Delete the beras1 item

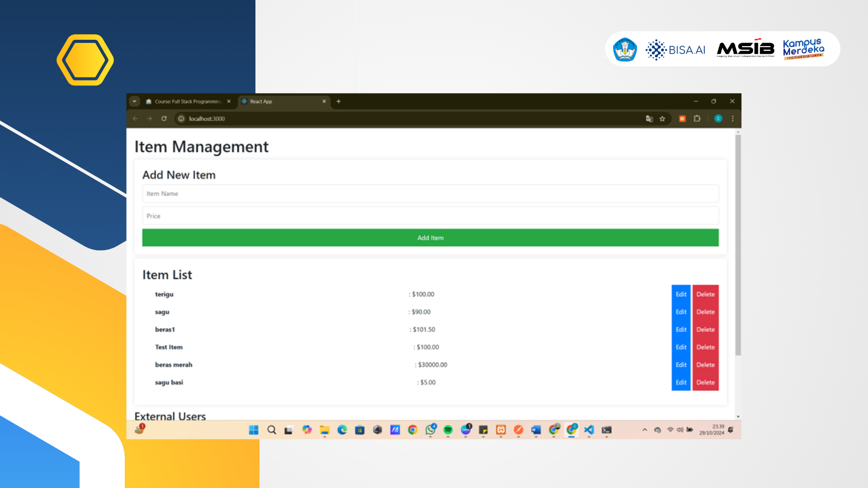click(x=705, y=329)
